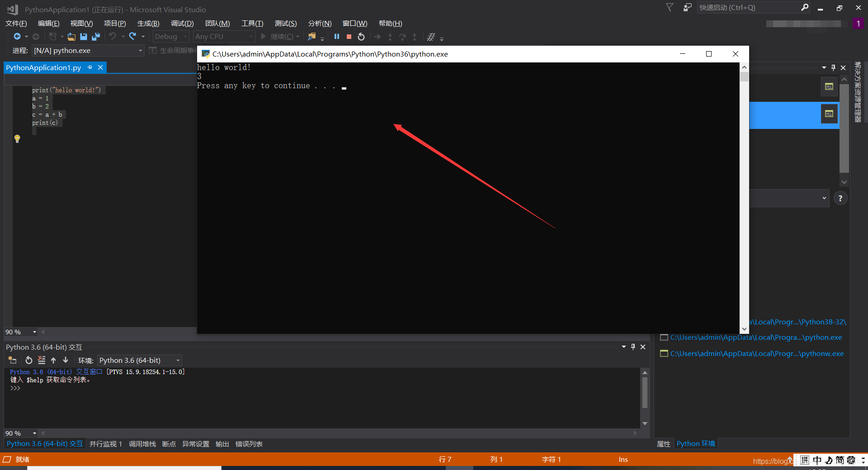
Task: Click next history command down arrow
Action: [66, 360]
